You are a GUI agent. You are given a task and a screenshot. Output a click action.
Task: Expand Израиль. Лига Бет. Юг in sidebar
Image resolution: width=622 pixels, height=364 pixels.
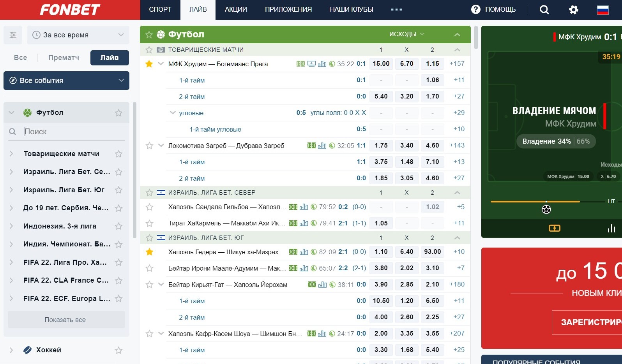(11, 190)
